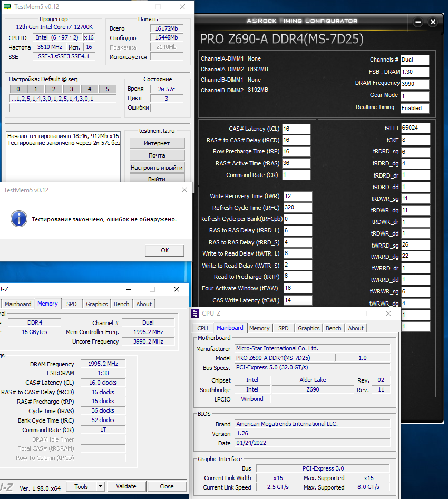Select SPD tab in left CPU-Z window
Screen dimensions: 448x499
[72, 304]
